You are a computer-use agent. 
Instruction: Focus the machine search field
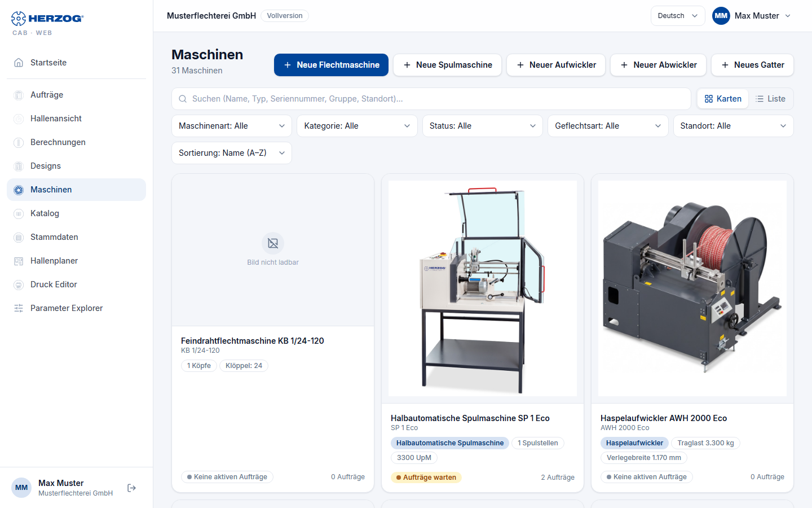(x=431, y=99)
